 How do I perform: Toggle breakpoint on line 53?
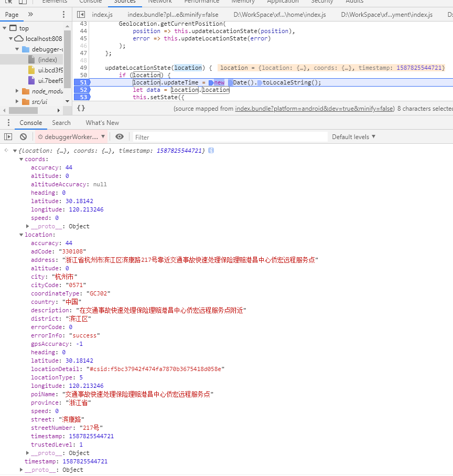tap(82, 97)
